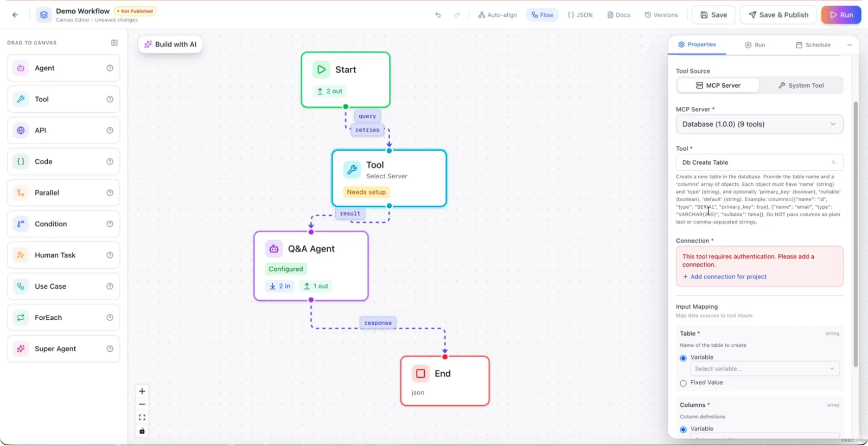Click the Not Published status badge
Viewport: 868px width, 446px height.
pos(135,11)
